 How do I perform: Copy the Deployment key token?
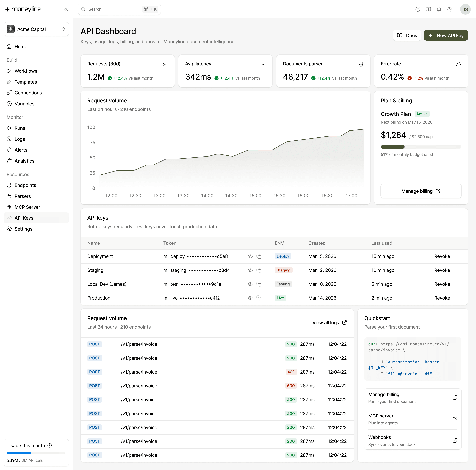click(259, 256)
